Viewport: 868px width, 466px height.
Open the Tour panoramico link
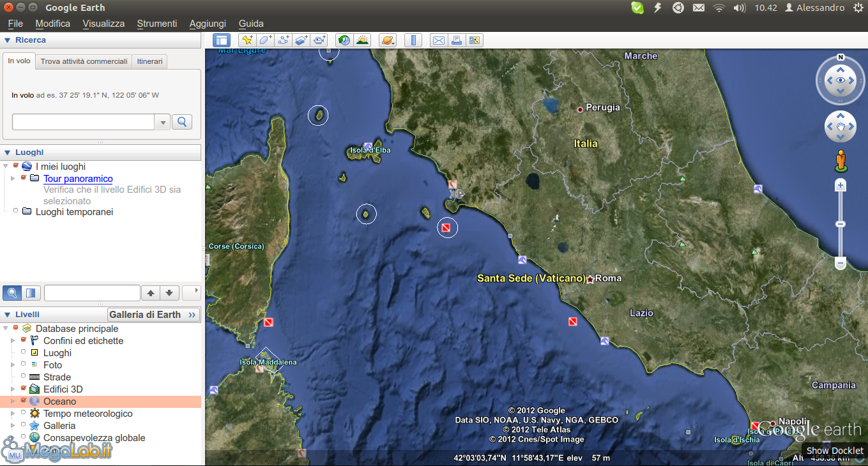[78, 179]
